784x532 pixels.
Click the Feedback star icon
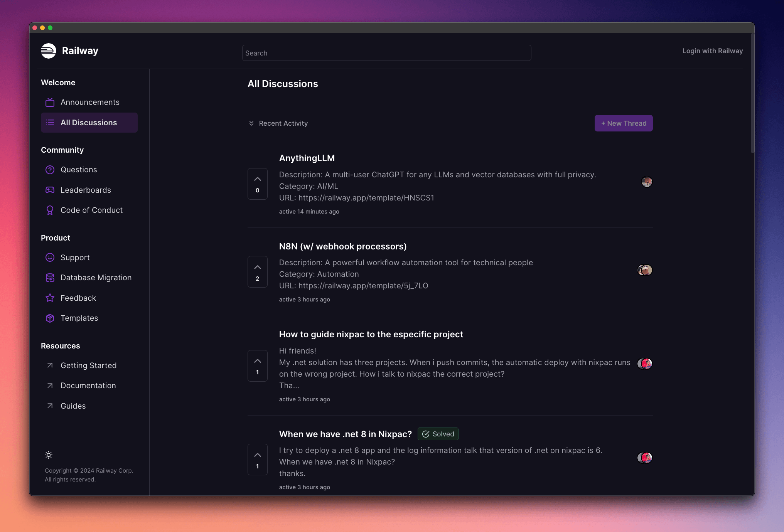tap(49, 298)
